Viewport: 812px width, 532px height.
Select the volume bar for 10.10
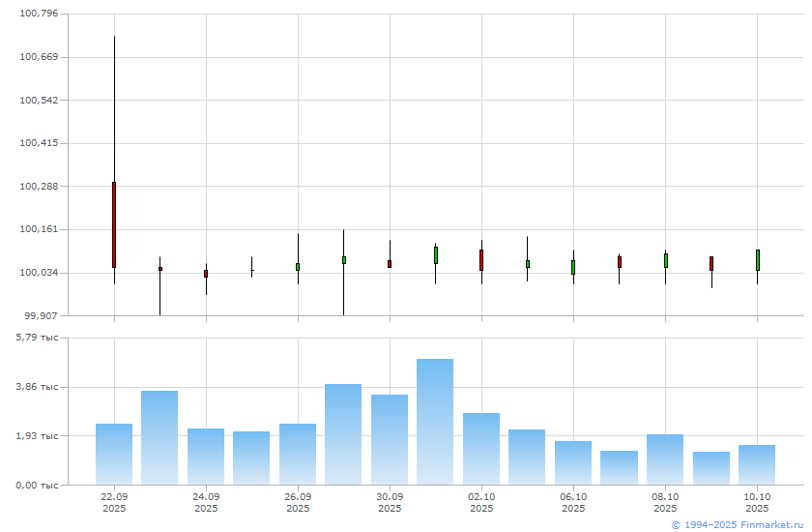coord(757,463)
